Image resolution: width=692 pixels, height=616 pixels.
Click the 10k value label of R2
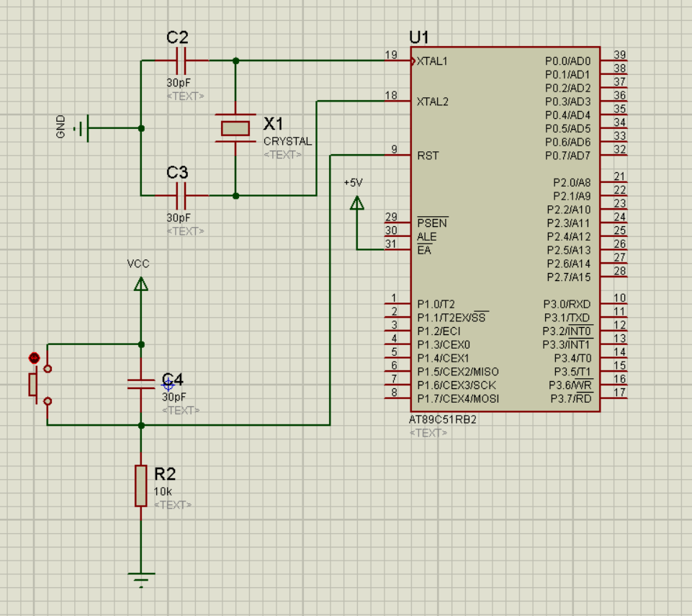click(163, 491)
